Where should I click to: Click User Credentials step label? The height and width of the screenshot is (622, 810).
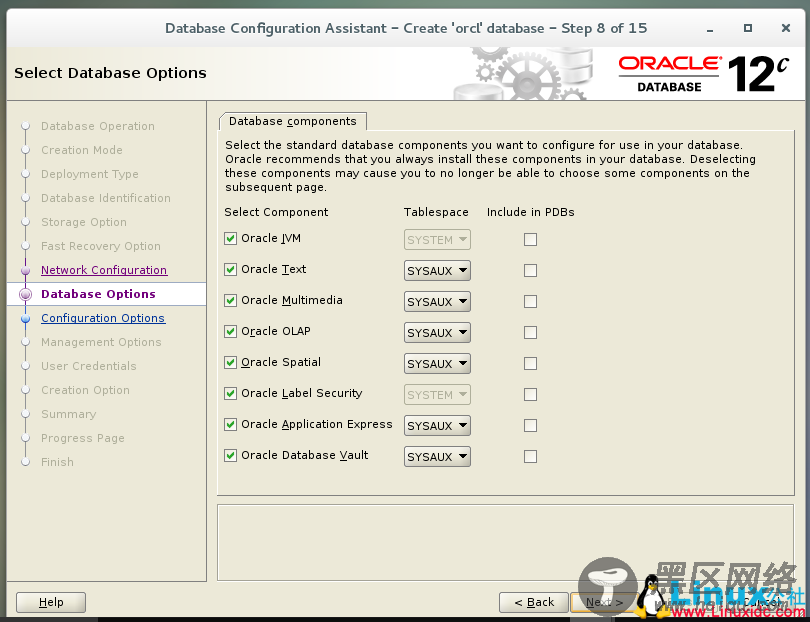pos(89,366)
